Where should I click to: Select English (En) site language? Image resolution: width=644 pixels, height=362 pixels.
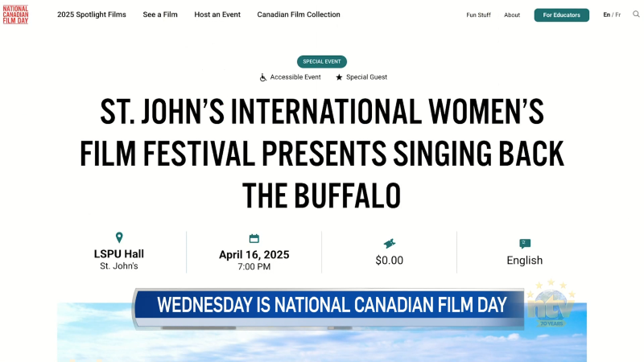(x=606, y=14)
